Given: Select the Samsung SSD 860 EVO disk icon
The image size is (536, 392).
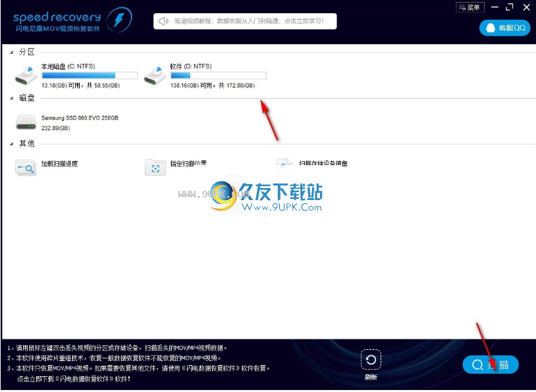Looking at the screenshot, I should coord(26,122).
